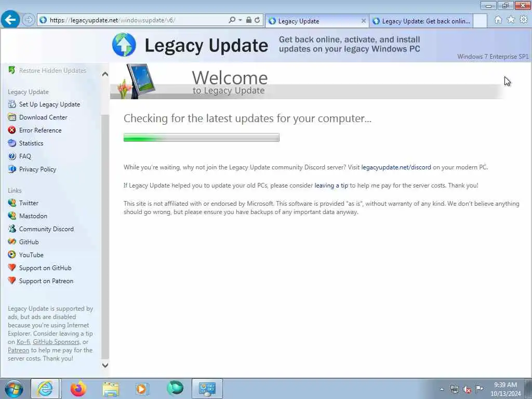
Task: Open the Patreon footer link
Action: click(18, 350)
